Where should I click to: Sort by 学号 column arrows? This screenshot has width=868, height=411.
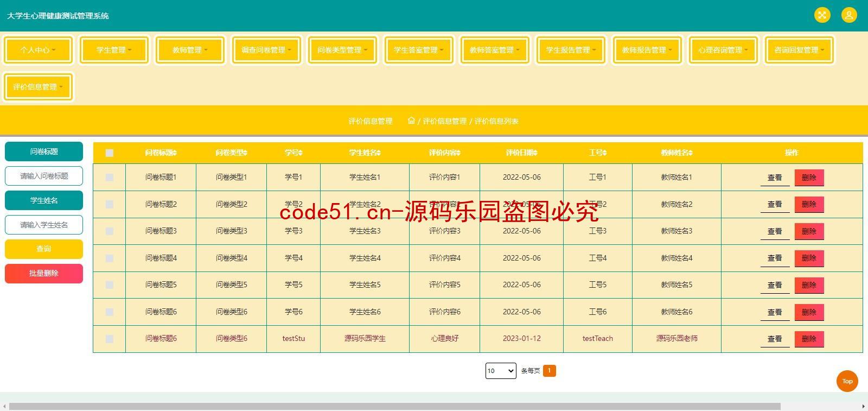coord(301,153)
